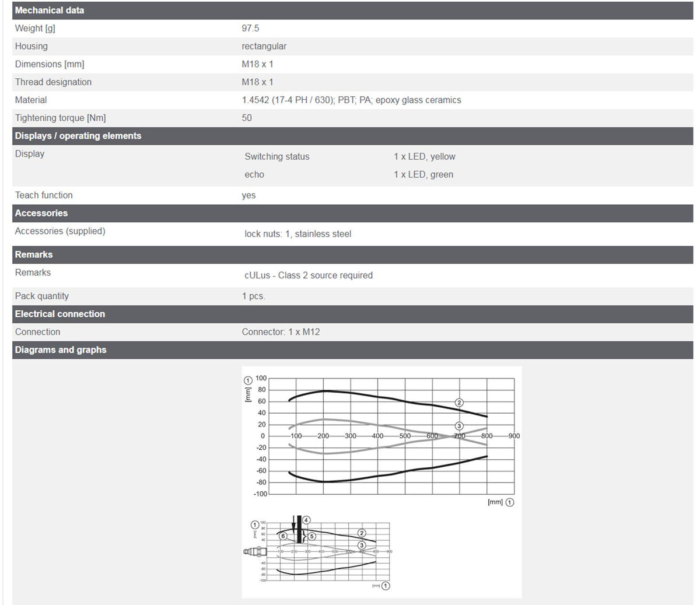Select the Material row label

[x=31, y=100]
